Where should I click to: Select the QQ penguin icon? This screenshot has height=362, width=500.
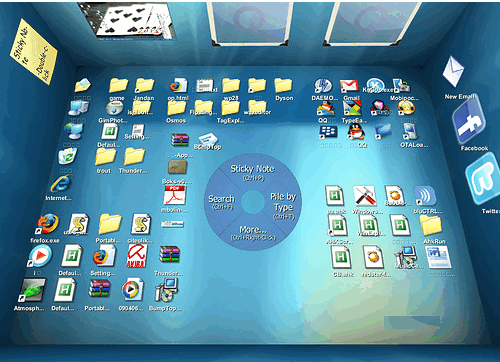pyautogui.click(x=356, y=132)
